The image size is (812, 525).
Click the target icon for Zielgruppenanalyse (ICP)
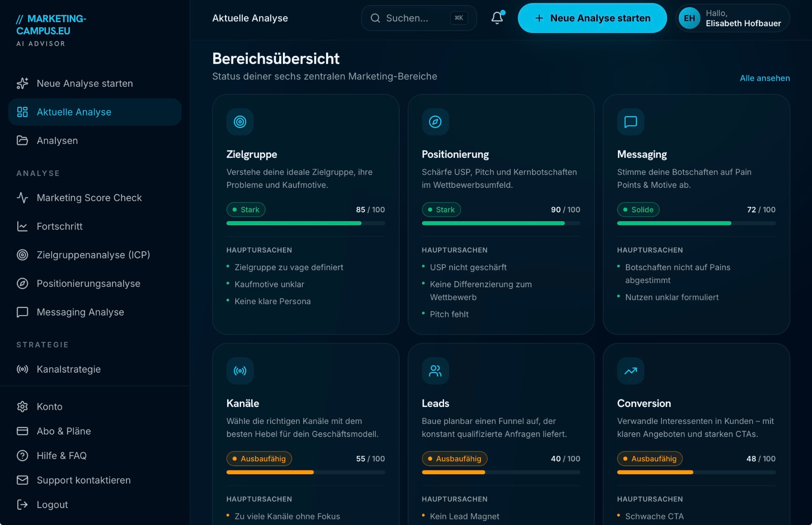(x=22, y=255)
